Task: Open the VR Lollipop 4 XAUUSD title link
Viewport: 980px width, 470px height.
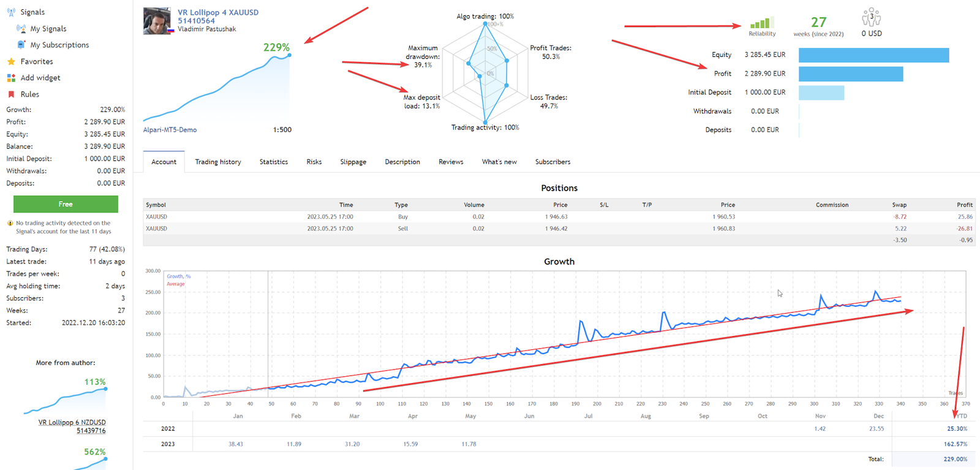Action: [218, 12]
